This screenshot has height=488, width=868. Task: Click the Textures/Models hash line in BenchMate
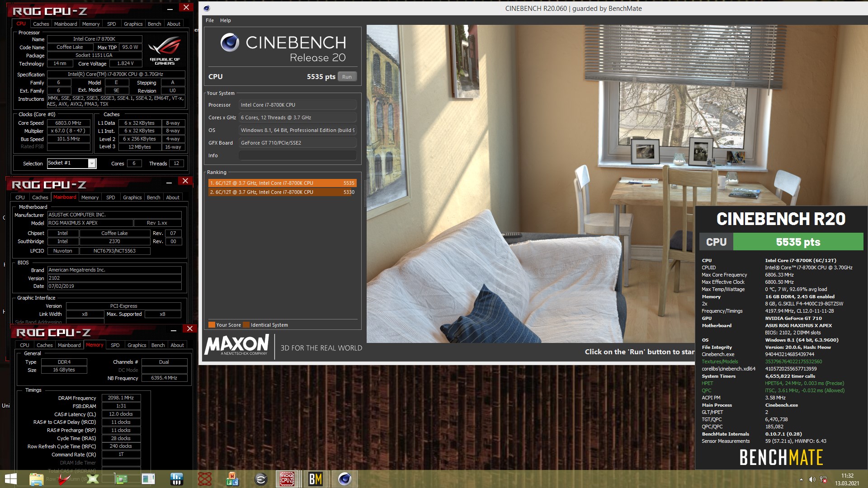click(x=762, y=361)
